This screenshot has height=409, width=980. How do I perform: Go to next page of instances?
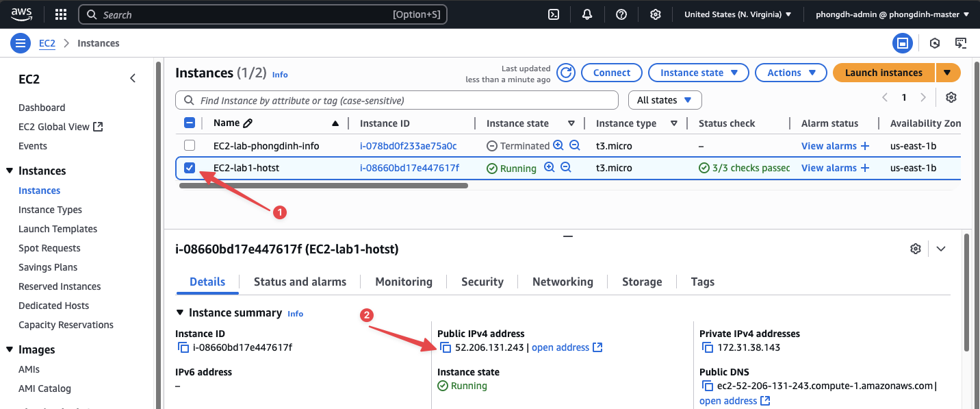923,97
